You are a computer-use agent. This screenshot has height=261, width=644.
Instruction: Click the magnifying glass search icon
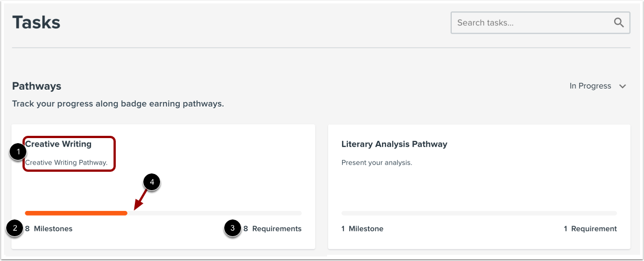(618, 23)
